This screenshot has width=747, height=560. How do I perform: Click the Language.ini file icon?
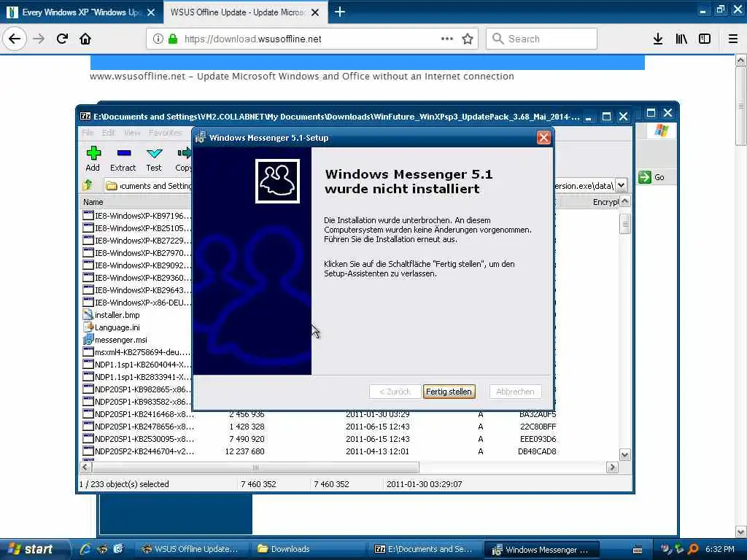(x=88, y=327)
